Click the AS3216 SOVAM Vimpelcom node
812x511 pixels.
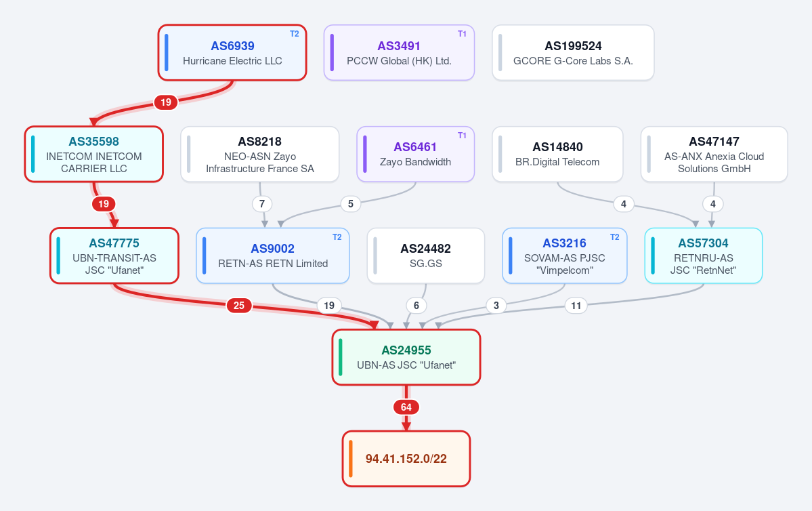[564, 256]
